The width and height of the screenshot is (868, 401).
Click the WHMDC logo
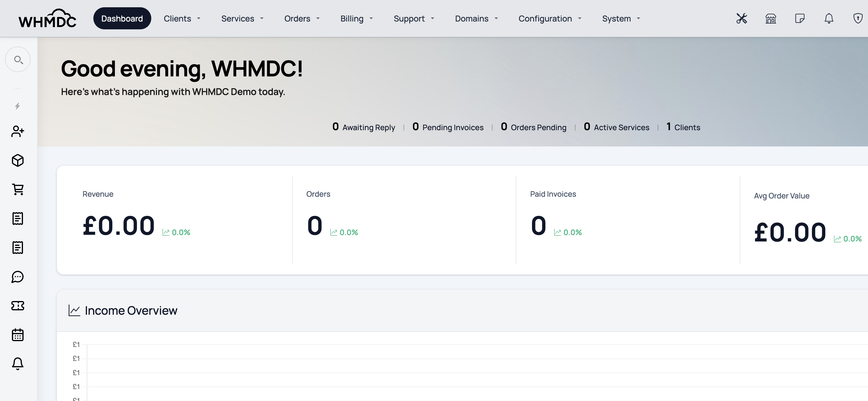[47, 19]
